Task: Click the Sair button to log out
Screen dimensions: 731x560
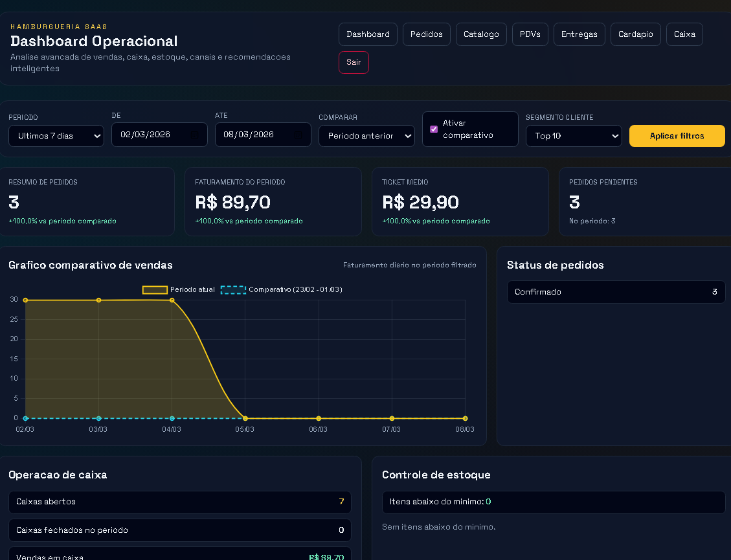Action: 354,62
